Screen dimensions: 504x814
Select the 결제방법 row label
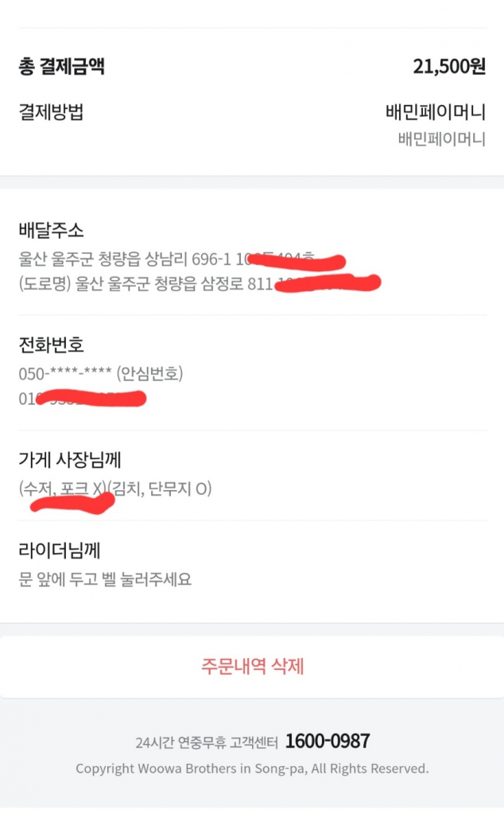[x=51, y=111]
